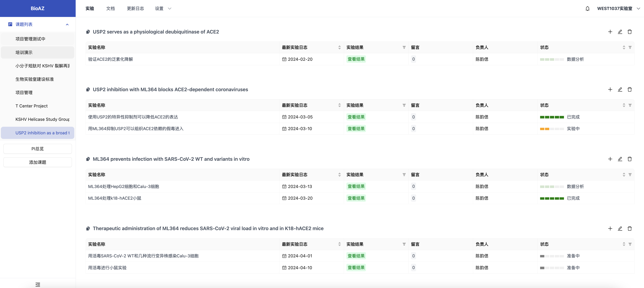Expand the 设置 dropdown menu
Image resolution: width=644 pixels, height=288 pixels.
pos(163,8)
